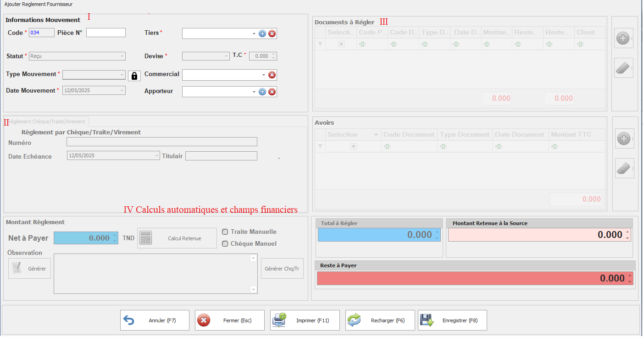Sort by Code Document column in Avoirs
The image size is (644, 342).
point(409,135)
